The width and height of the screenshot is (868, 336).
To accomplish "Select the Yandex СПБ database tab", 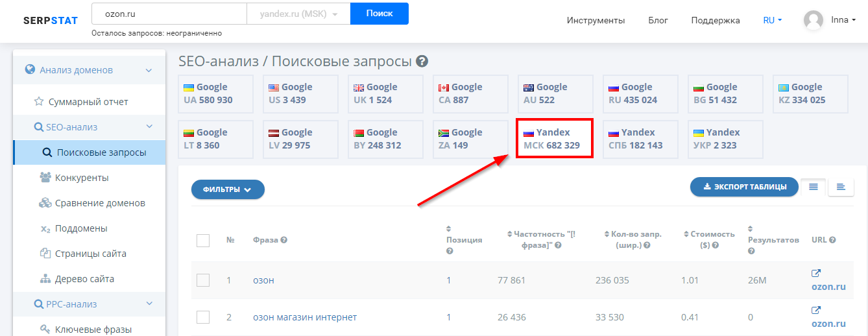I will (640, 139).
